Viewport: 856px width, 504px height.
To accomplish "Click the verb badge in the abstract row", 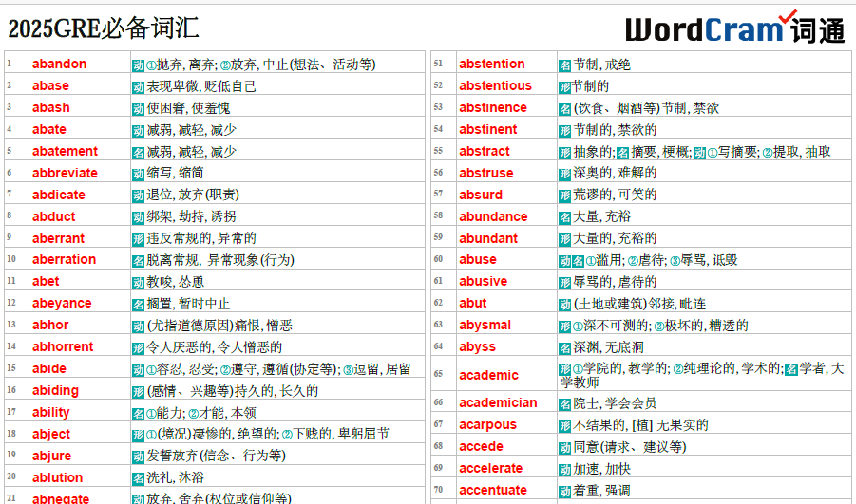I will click(698, 152).
